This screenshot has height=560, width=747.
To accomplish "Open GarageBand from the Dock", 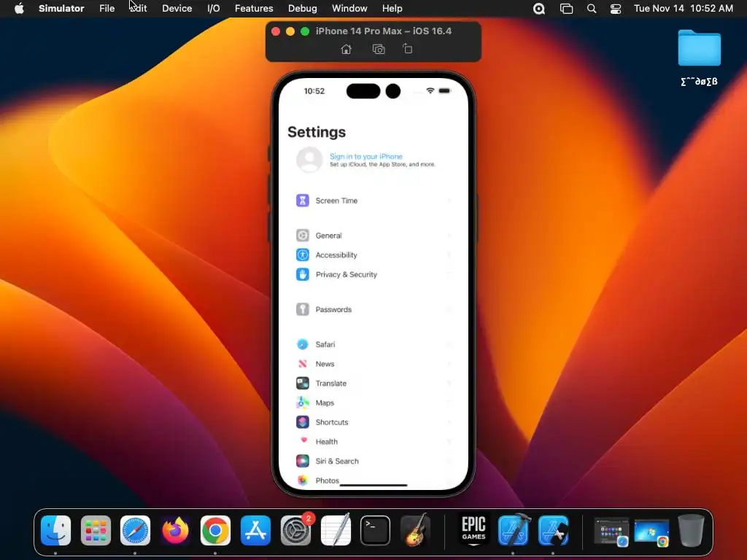I will 415,530.
